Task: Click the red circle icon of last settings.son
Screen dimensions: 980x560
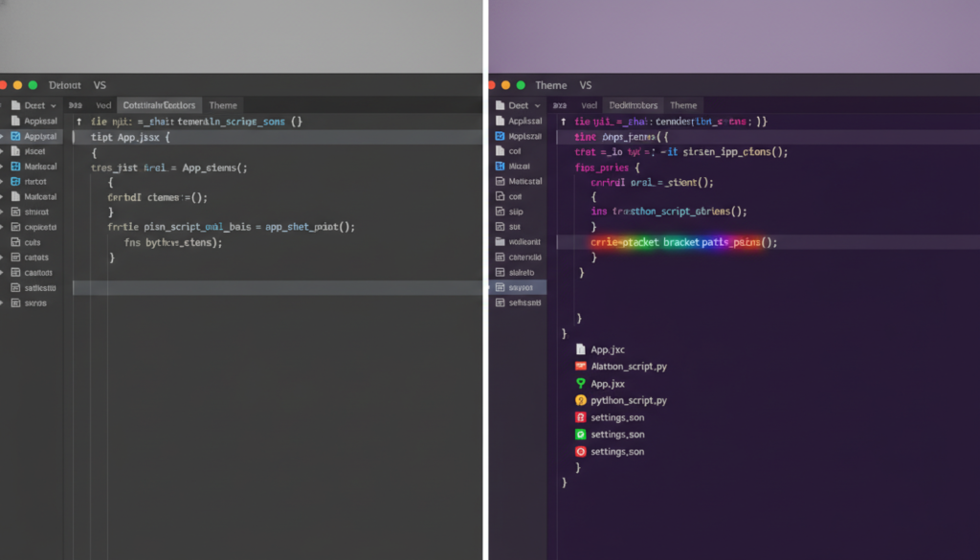Action: 580,451
